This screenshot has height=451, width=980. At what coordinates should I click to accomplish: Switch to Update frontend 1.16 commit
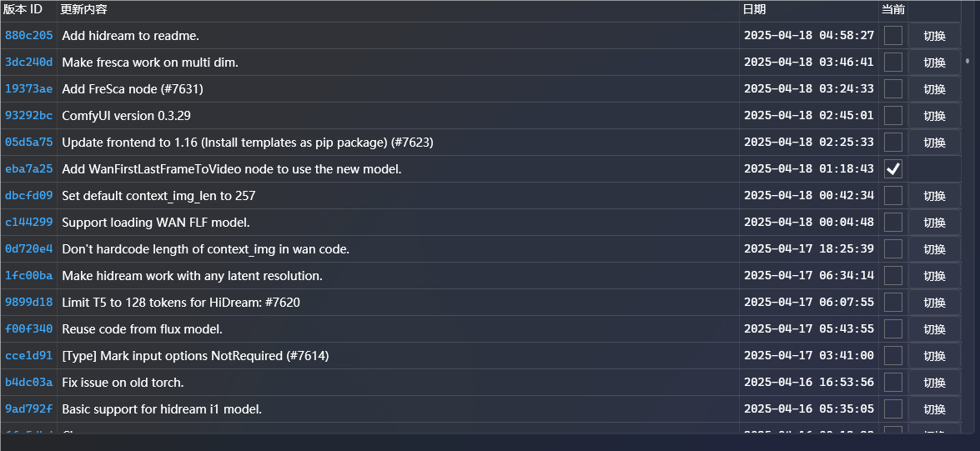tap(934, 143)
